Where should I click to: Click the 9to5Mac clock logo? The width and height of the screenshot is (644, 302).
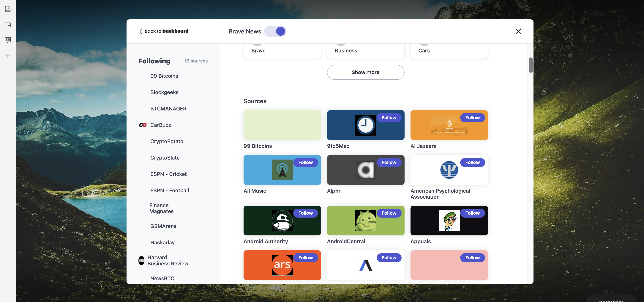coord(365,125)
